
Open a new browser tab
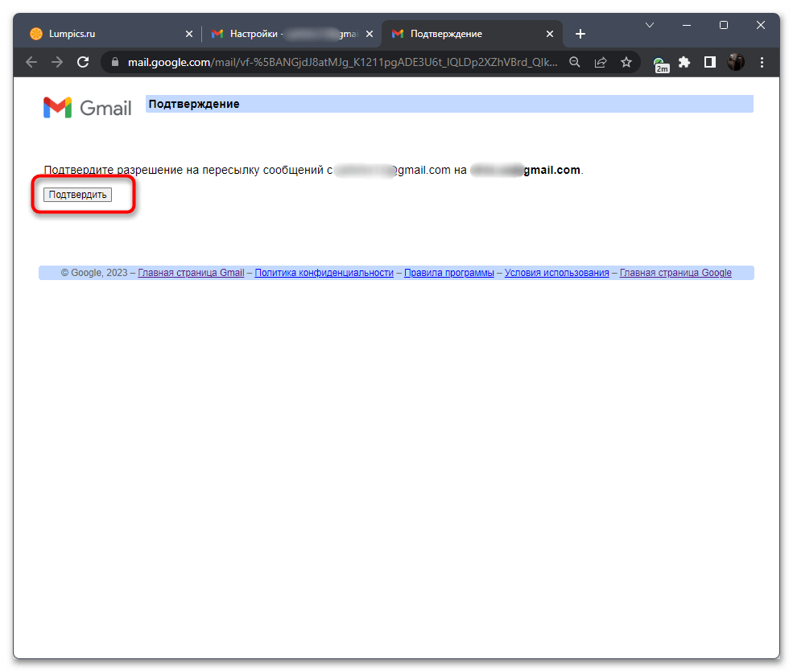(x=580, y=34)
